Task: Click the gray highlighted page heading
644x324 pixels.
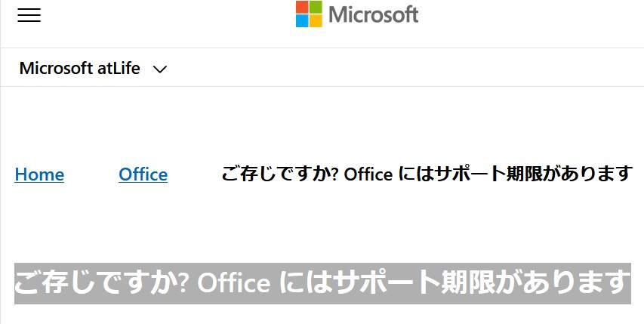Action: [322, 283]
